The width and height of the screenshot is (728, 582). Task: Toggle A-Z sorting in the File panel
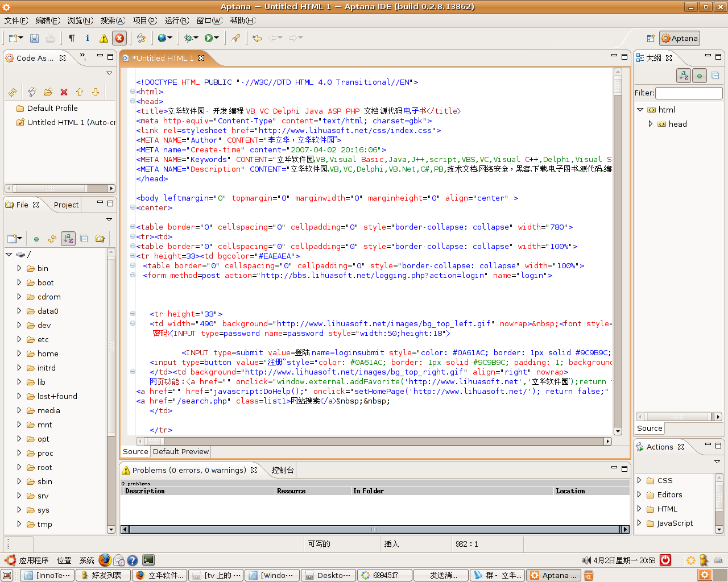[x=68, y=239]
